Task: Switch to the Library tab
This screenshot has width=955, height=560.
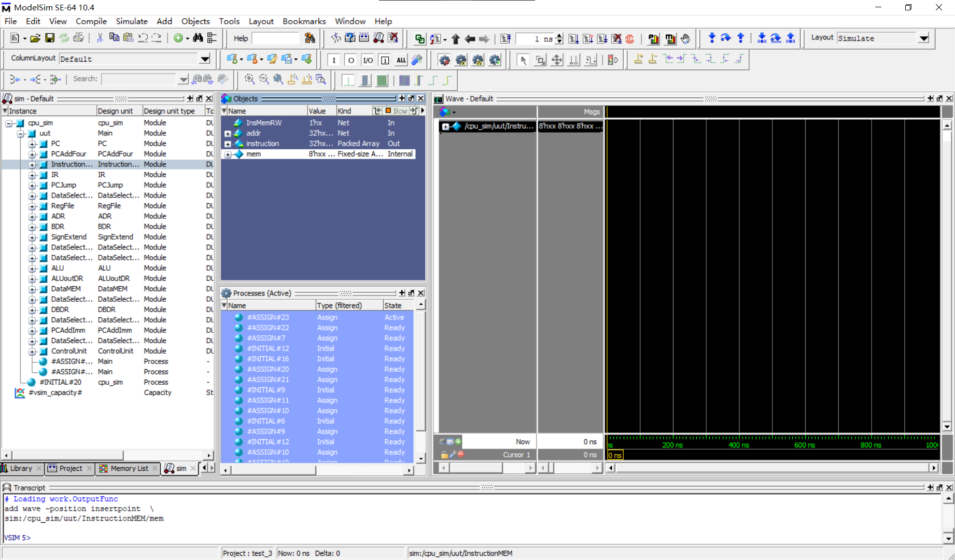Action: pyautogui.click(x=21, y=468)
